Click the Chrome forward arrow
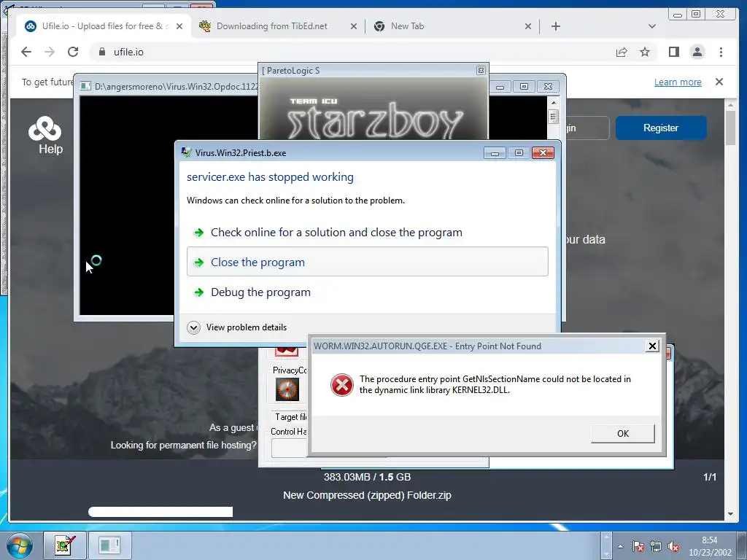The height and width of the screenshot is (560, 747). [x=50, y=52]
